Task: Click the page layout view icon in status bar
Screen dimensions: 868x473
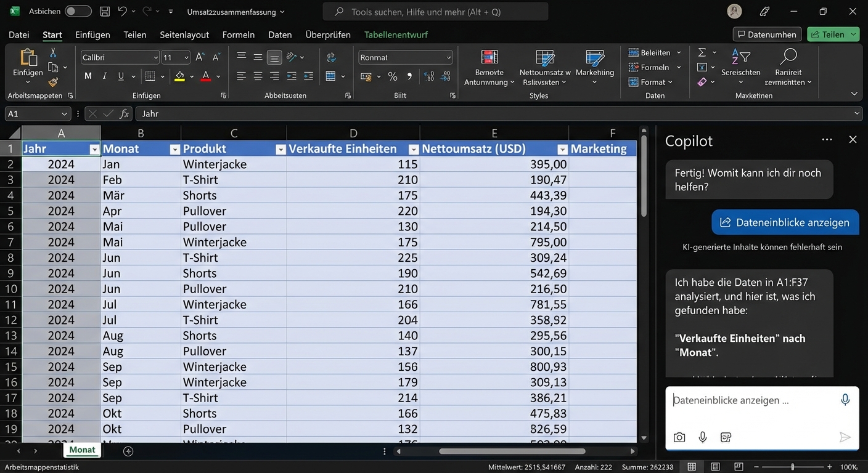Action: click(x=714, y=467)
